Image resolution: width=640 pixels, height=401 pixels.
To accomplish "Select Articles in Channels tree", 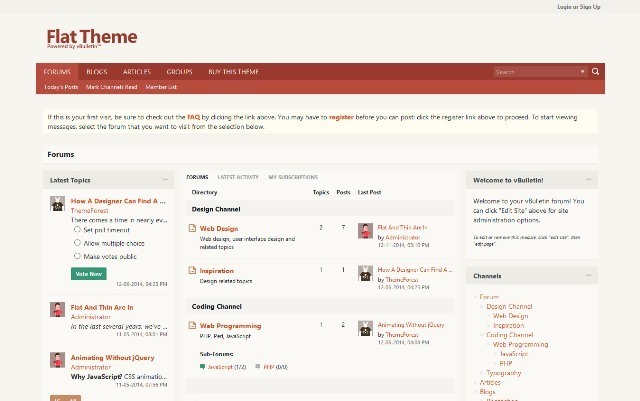I will pyautogui.click(x=490, y=382).
